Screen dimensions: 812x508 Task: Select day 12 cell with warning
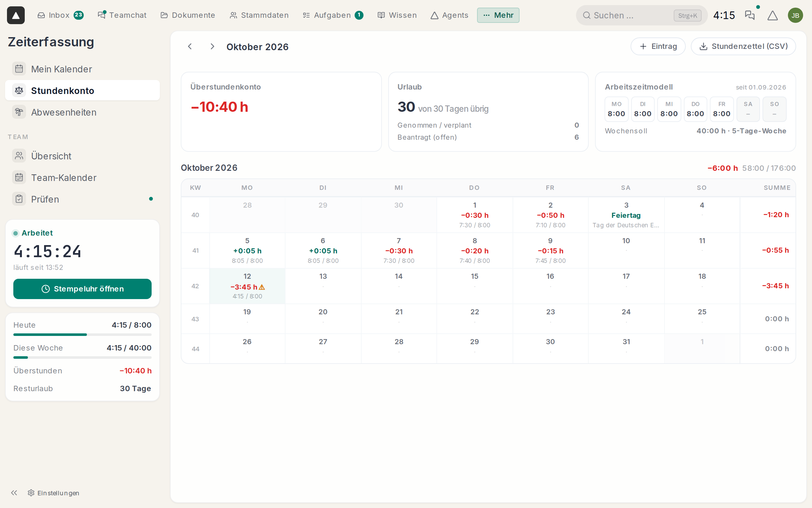(247, 286)
